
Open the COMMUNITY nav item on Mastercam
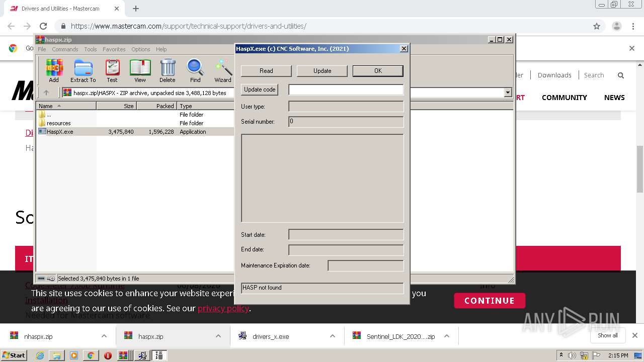click(564, 98)
